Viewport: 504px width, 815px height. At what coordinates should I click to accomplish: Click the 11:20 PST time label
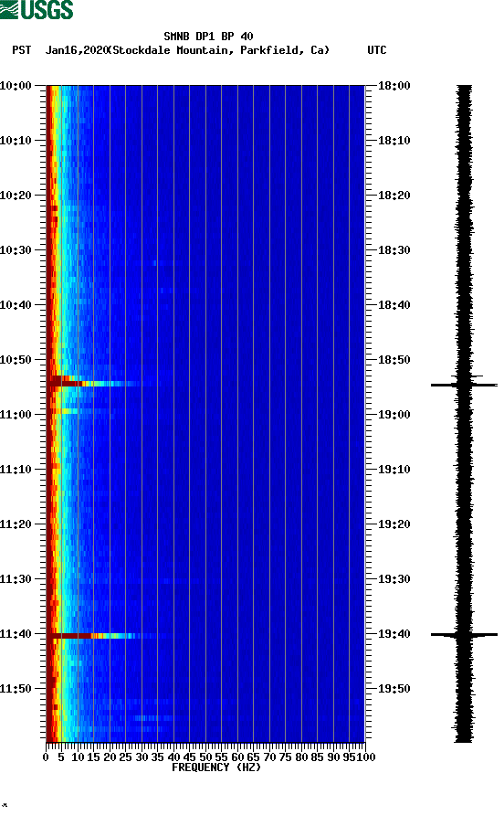(x=16, y=524)
